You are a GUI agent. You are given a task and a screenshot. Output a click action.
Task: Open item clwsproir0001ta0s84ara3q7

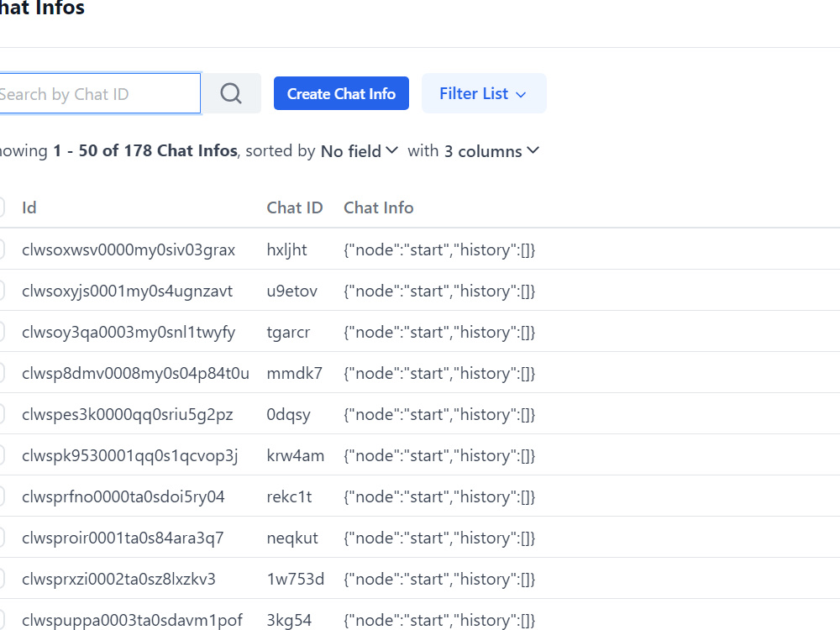pyautogui.click(x=123, y=539)
